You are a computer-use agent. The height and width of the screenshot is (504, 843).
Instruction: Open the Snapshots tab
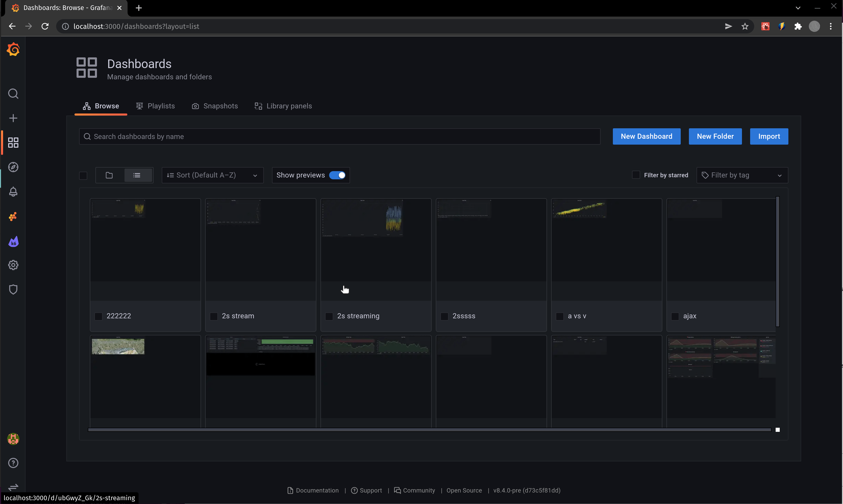pyautogui.click(x=215, y=106)
